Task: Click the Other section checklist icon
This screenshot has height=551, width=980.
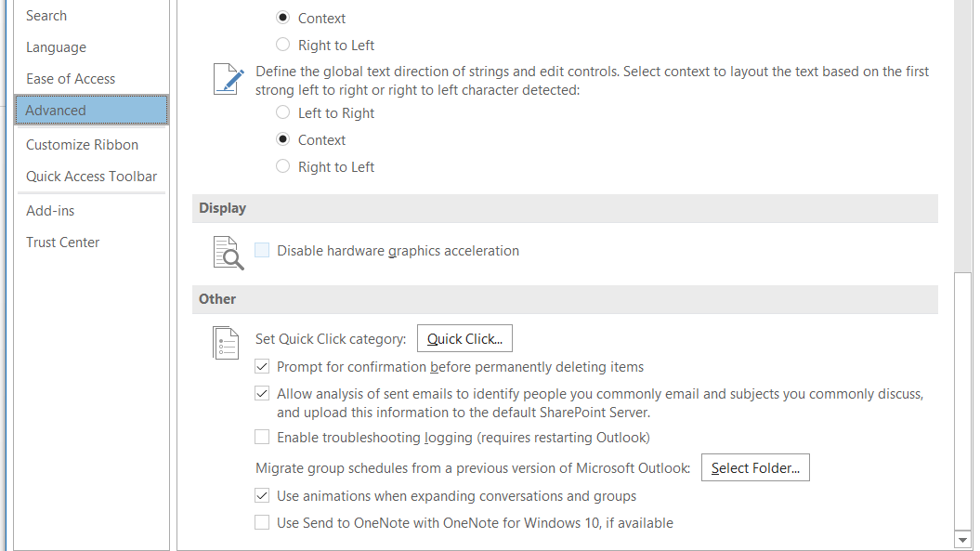Action: pos(227,342)
